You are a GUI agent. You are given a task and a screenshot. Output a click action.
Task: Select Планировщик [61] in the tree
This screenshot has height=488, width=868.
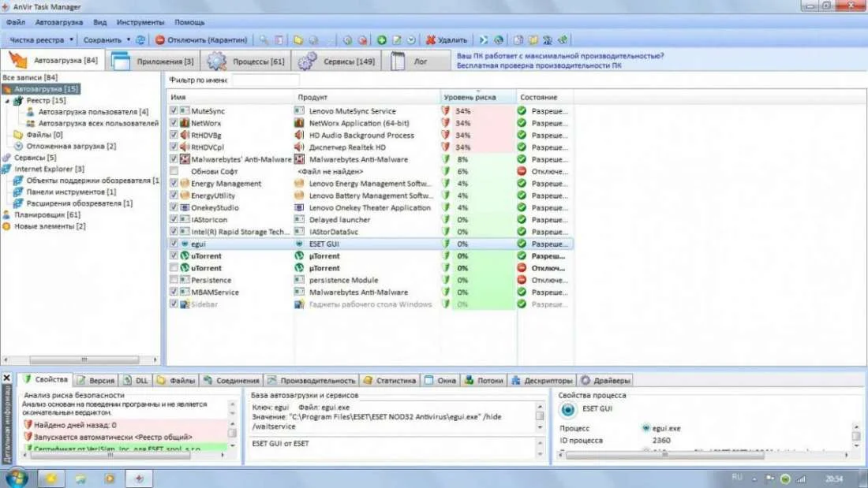(47, 214)
